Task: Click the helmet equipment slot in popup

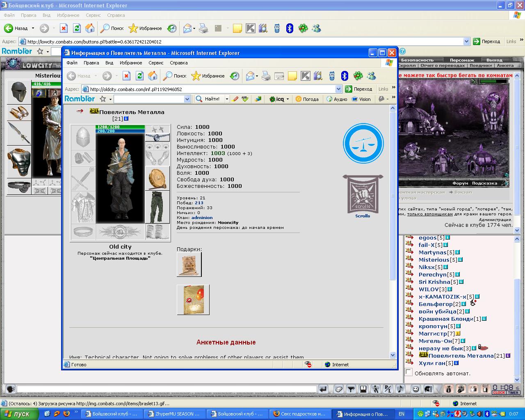Action: click(x=83, y=137)
